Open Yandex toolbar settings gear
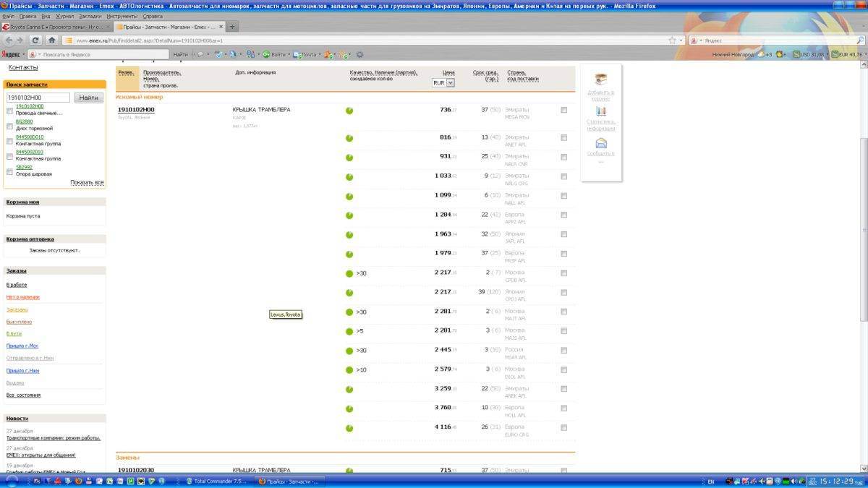The height and width of the screenshot is (488, 868). [x=359, y=54]
